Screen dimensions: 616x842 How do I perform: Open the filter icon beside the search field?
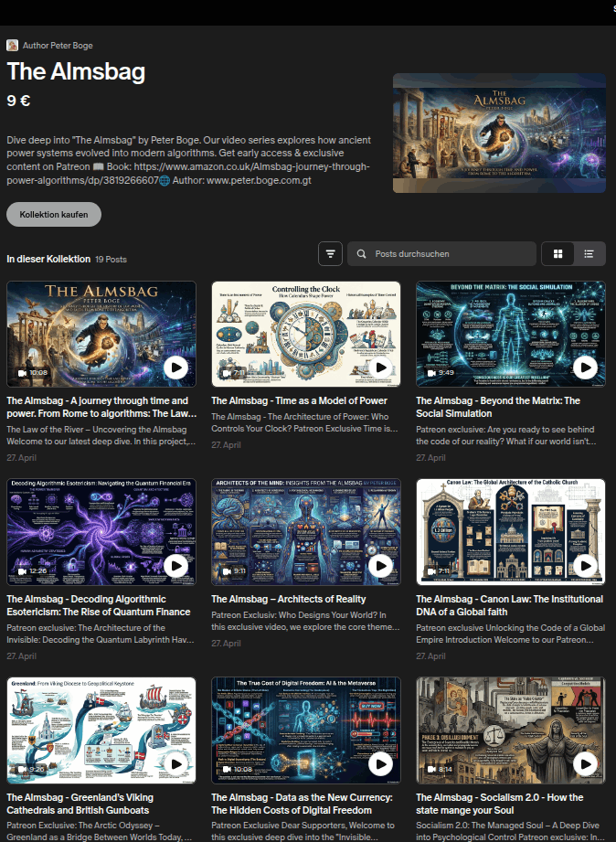[x=330, y=253]
